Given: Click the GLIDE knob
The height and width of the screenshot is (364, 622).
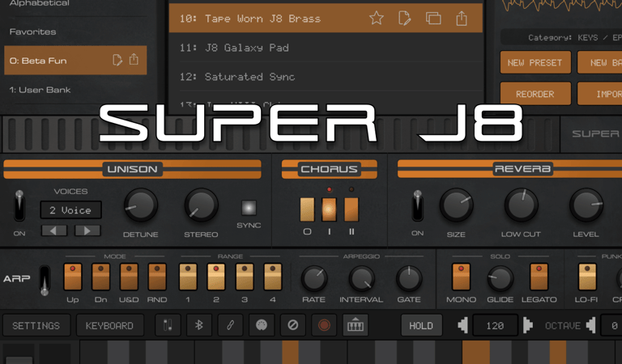Looking at the screenshot, I should 500,278.
